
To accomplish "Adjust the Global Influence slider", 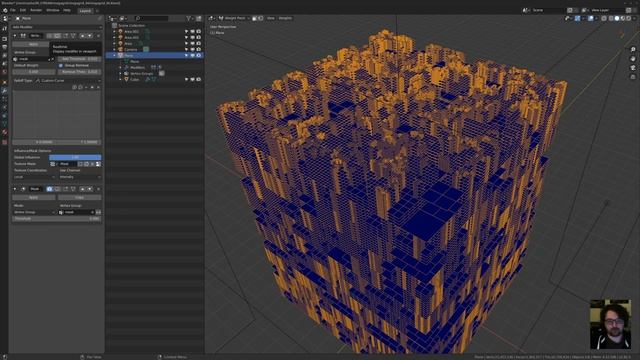I will pos(75,157).
